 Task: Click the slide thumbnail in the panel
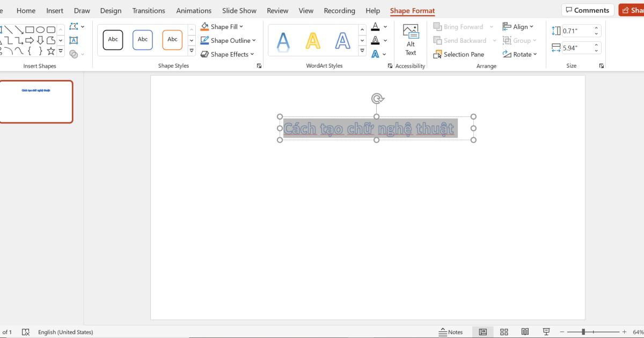tap(36, 101)
